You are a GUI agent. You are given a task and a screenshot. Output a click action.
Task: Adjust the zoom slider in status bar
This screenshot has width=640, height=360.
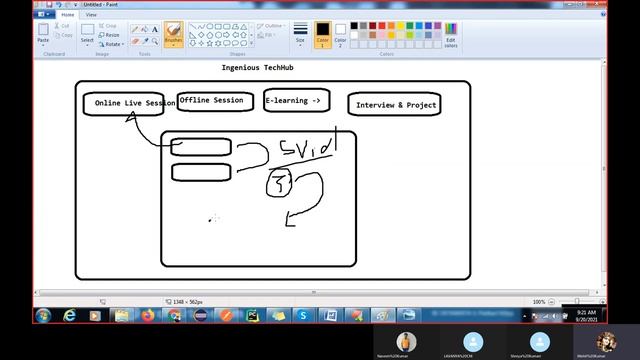[577, 302]
